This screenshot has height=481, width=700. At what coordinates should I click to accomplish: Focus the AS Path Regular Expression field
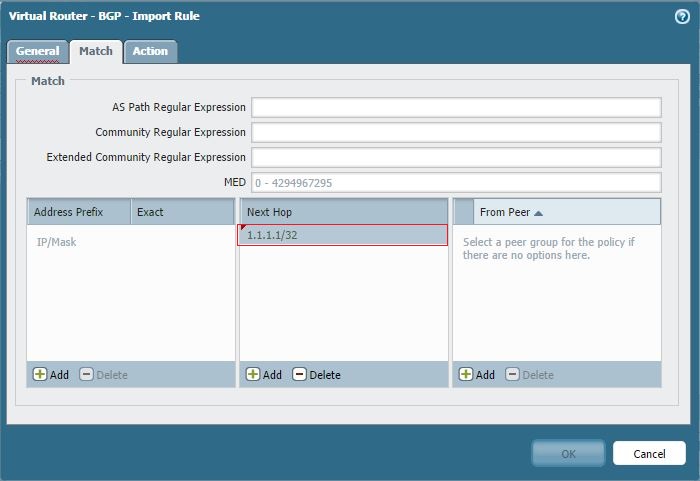point(456,107)
